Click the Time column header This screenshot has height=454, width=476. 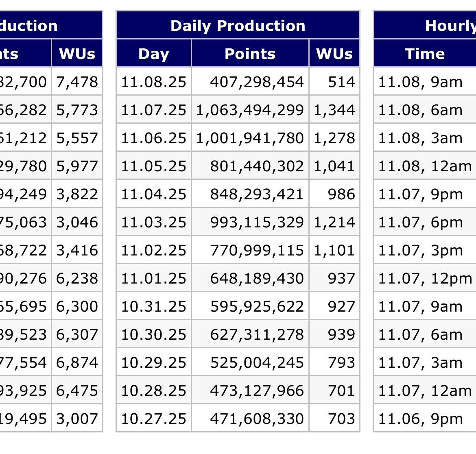point(425,54)
